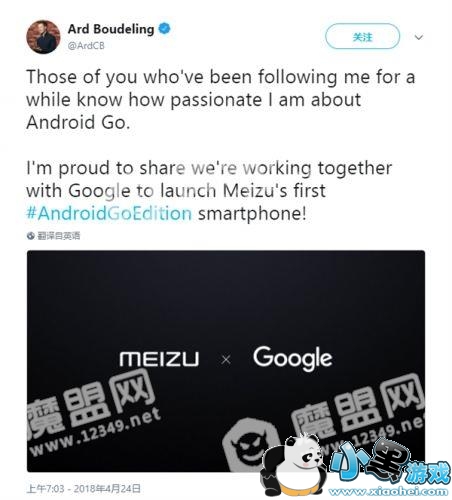This screenshot has height=500, width=452.
Task: Click the tweet text about Android Go
Action: 221,100
